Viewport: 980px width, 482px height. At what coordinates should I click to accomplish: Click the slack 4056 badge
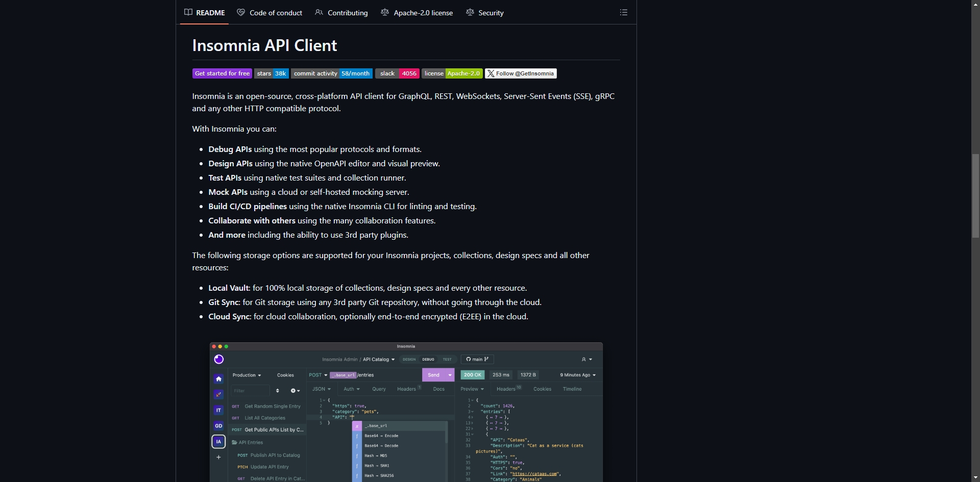tap(397, 73)
